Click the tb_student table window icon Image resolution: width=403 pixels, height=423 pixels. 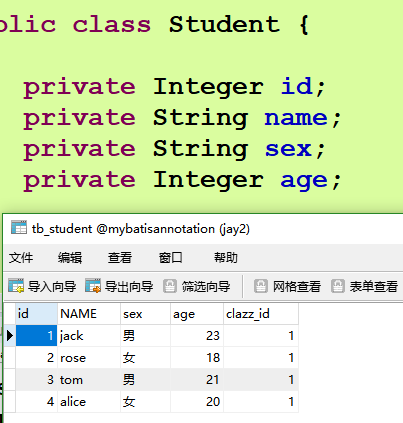click(x=19, y=228)
